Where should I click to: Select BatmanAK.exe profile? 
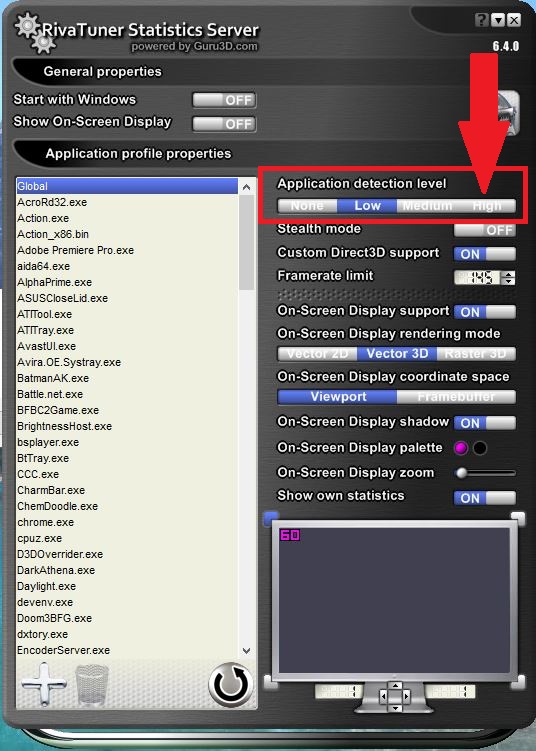click(x=127, y=378)
